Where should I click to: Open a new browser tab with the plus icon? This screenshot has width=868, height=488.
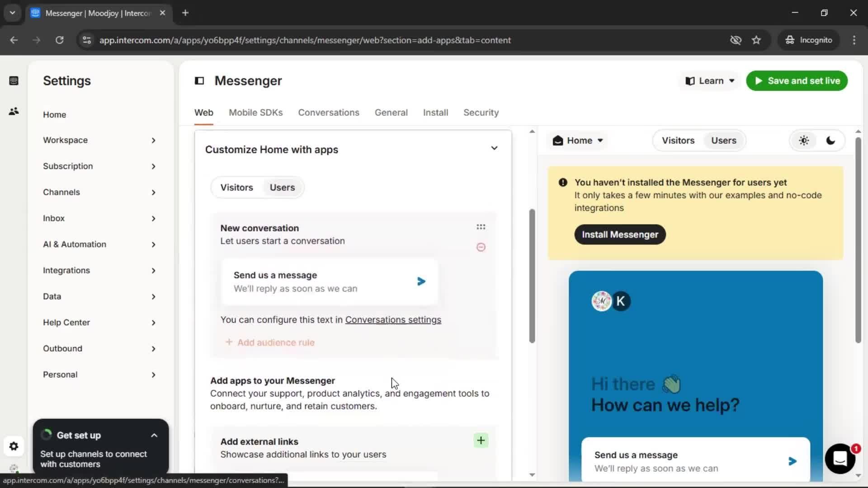[x=185, y=13]
